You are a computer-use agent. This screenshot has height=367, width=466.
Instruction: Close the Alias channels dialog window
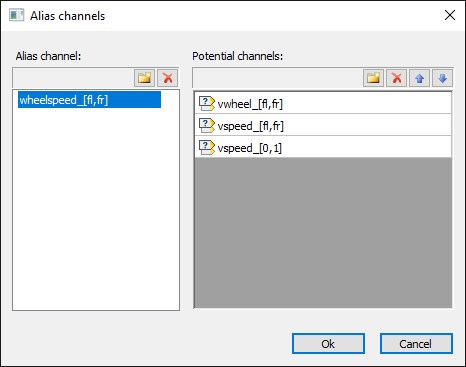point(450,15)
